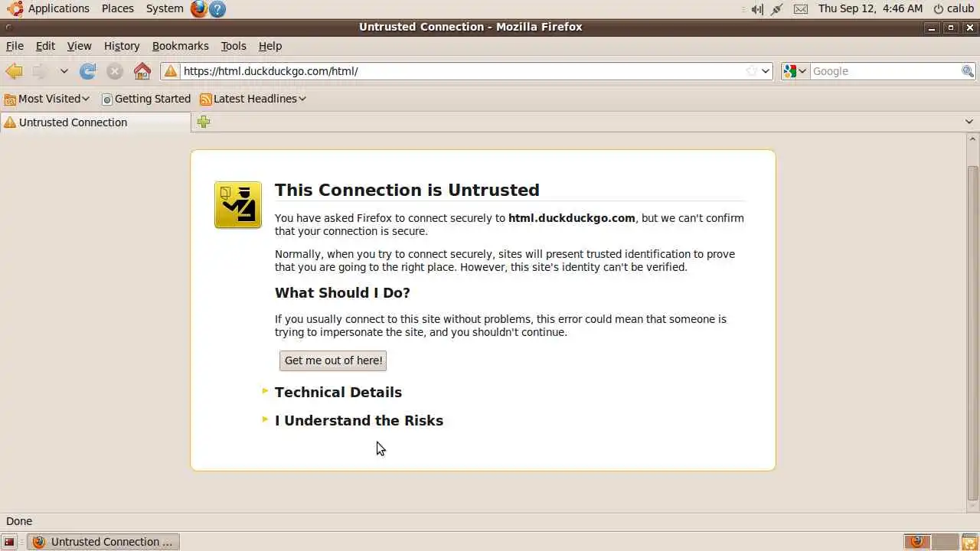Expand the Latest Headlines feed
The height and width of the screenshot is (551, 980).
coord(253,99)
